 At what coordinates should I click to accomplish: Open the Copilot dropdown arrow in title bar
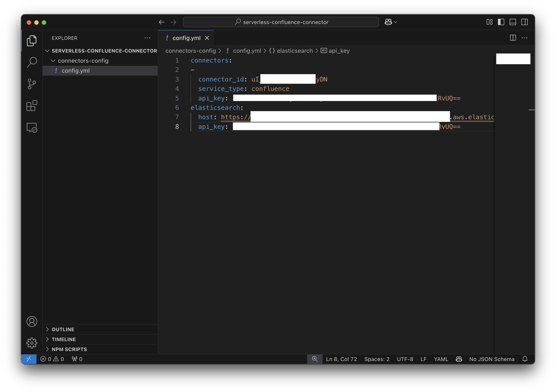click(396, 22)
